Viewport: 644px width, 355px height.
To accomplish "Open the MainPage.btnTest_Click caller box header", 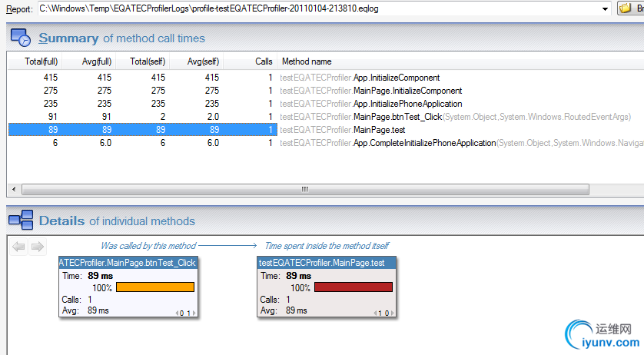I will [128, 263].
